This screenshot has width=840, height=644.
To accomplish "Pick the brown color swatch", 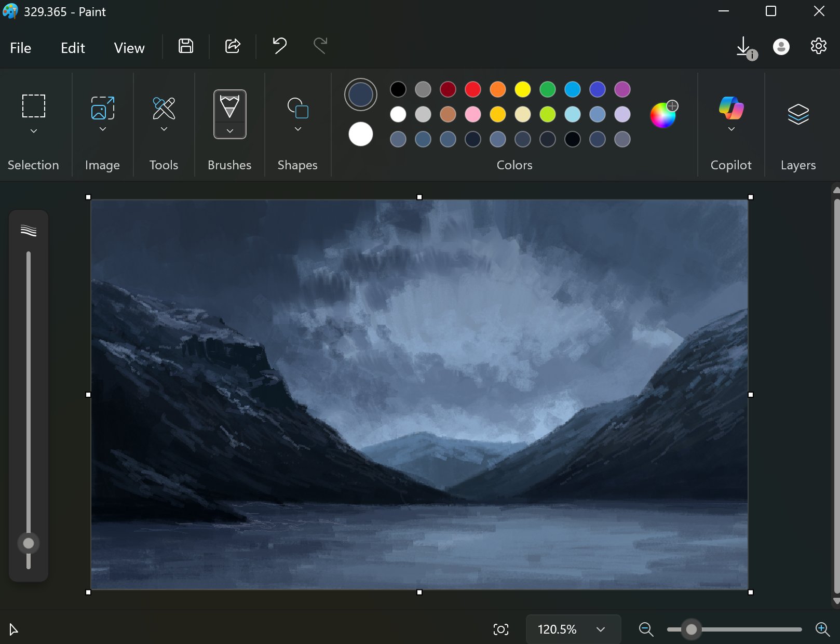I will point(448,114).
